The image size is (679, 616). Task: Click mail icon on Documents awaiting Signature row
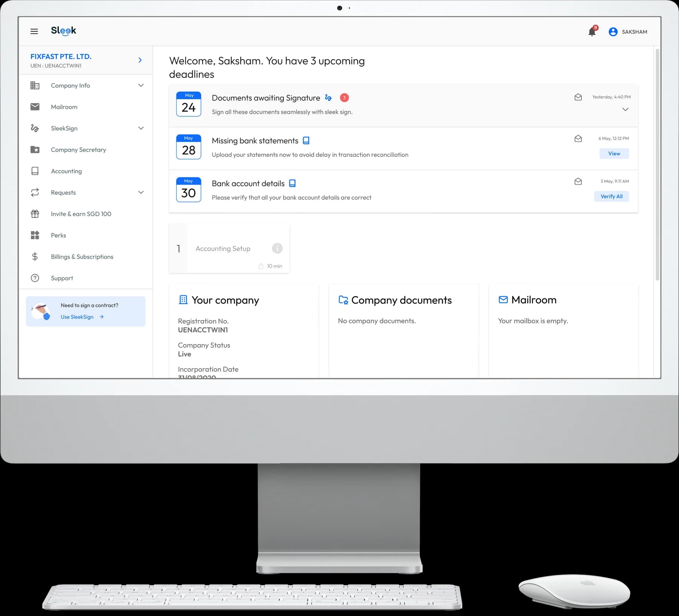pos(578,97)
